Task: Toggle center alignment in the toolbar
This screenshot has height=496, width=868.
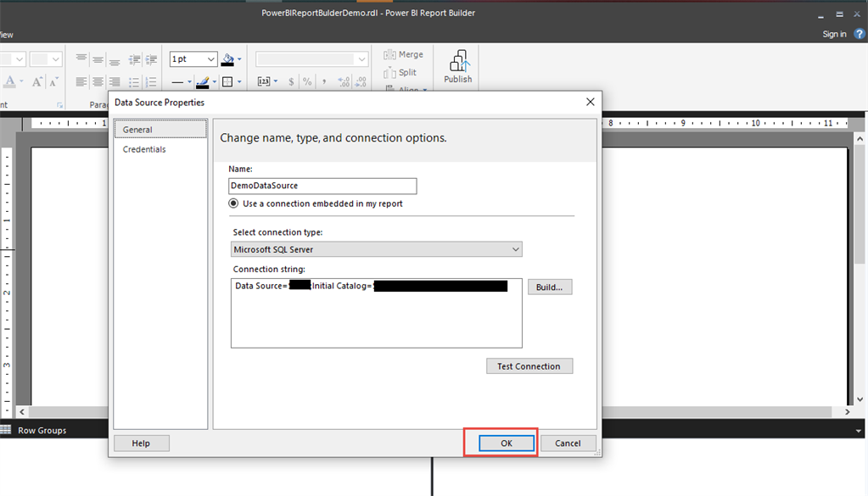Action: (x=96, y=81)
